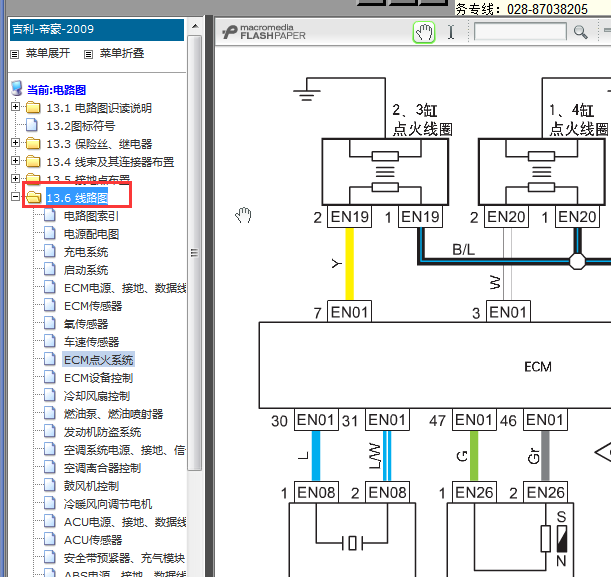Image resolution: width=611 pixels, height=577 pixels.
Task: Open ECM电源、接地、数据线 page
Action: (x=125, y=288)
